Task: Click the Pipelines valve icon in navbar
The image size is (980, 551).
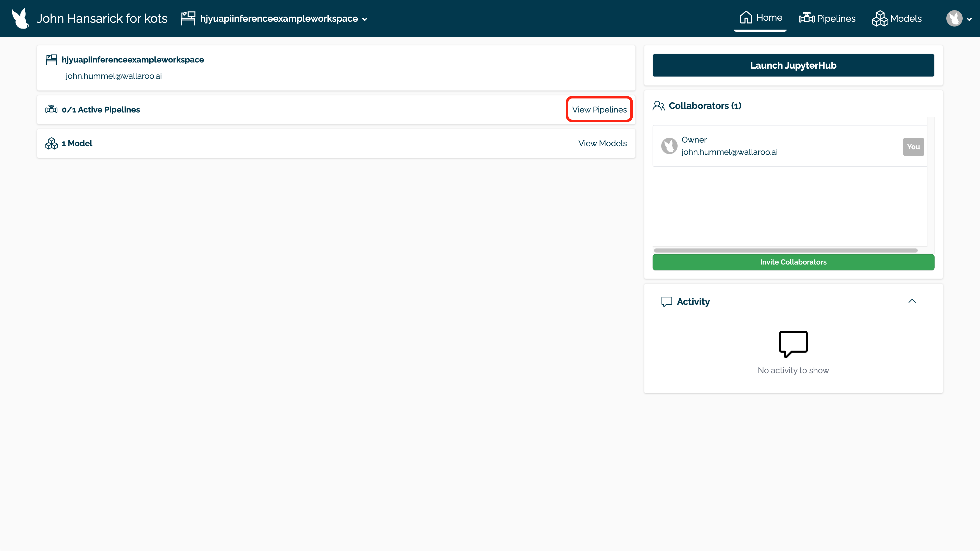Action: (806, 18)
